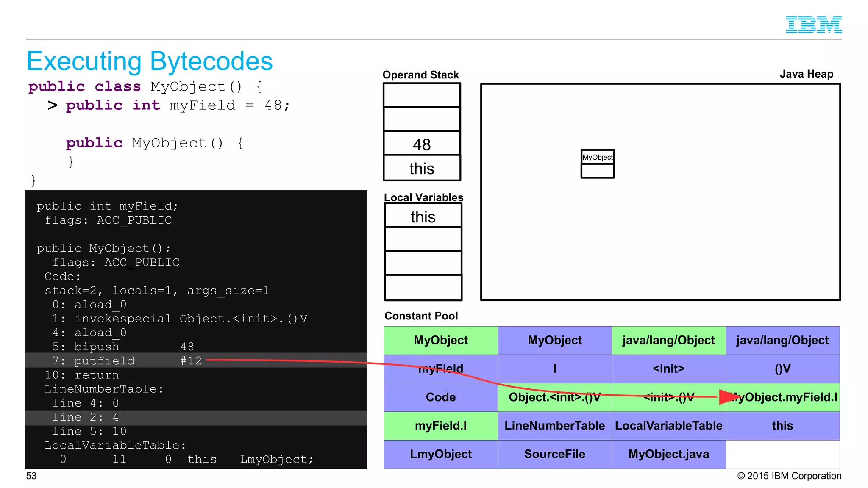Click the 'Constant Pool' heading
This screenshot has height=488, width=868.
click(x=421, y=316)
